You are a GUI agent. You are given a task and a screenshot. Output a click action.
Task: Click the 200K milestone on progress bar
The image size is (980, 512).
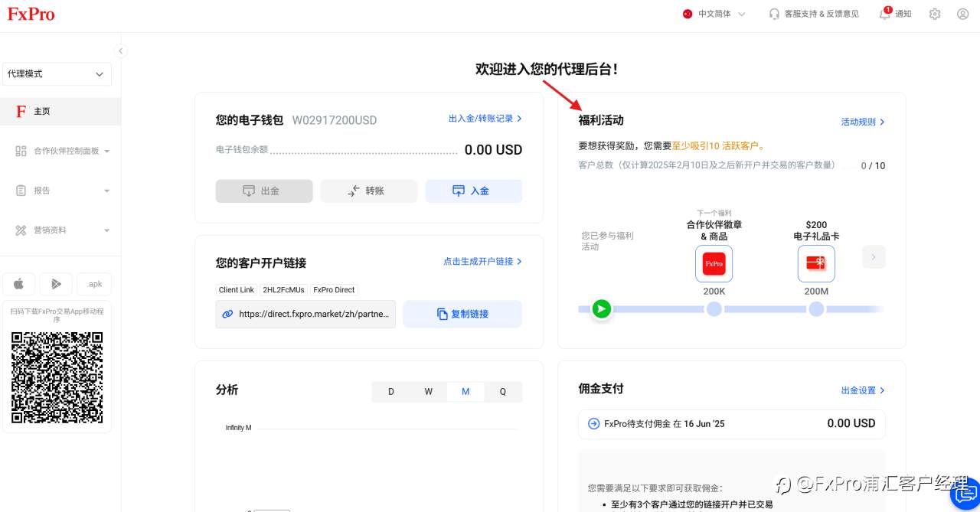(x=714, y=309)
